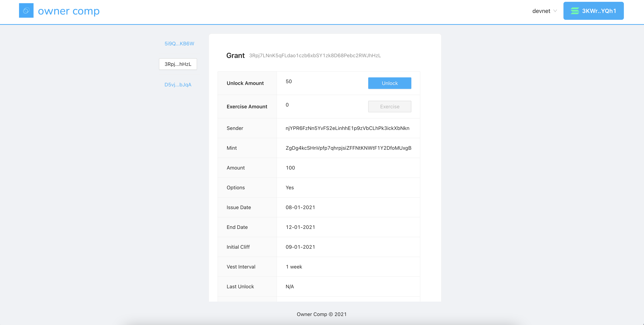The height and width of the screenshot is (325, 644).
Task: Click the owner comp logo icon
Action: 26,10
